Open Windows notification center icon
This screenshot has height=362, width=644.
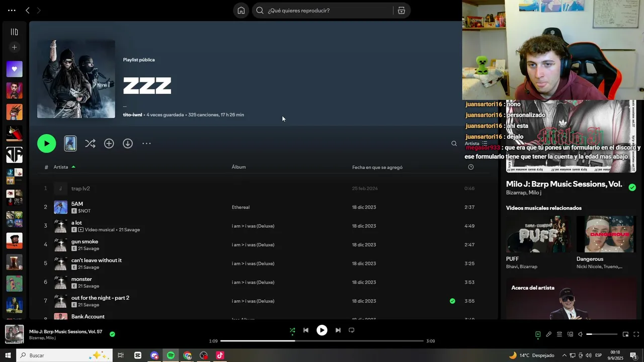633,355
